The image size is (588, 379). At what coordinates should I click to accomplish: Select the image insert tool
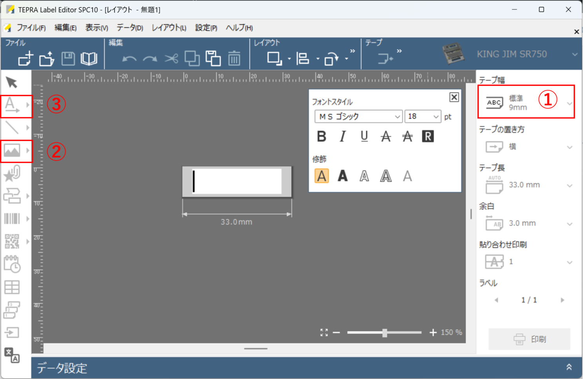(x=12, y=150)
